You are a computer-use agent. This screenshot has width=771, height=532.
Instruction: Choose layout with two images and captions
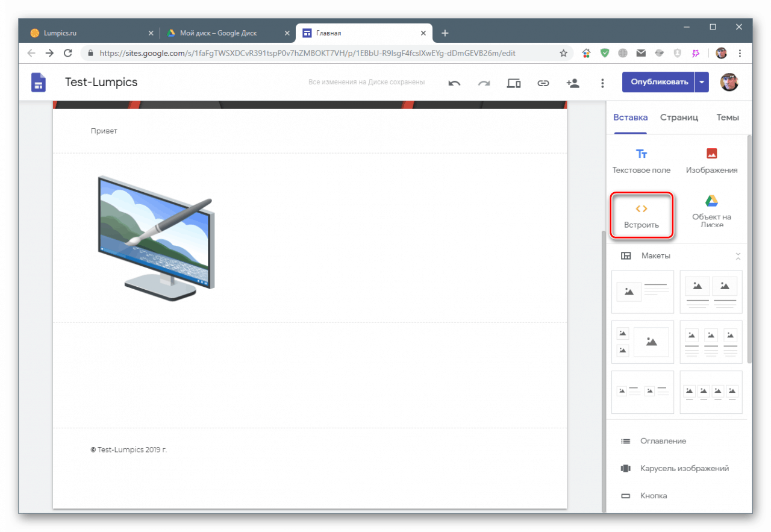coord(711,292)
